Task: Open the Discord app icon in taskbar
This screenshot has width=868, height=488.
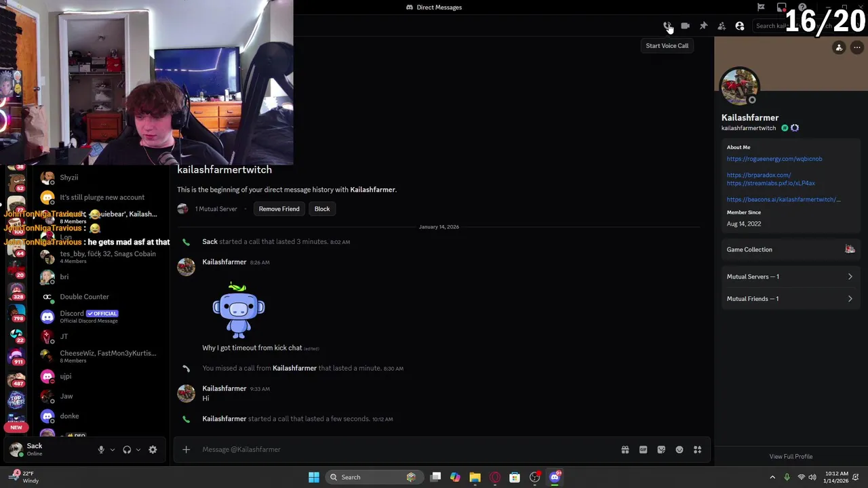Action: (x=555, y=477)
